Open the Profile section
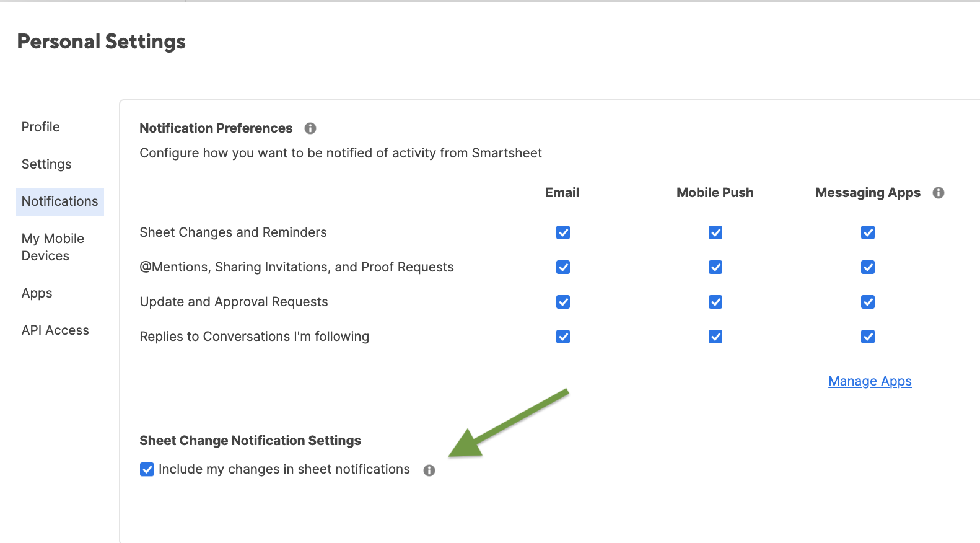 (41, 127)
